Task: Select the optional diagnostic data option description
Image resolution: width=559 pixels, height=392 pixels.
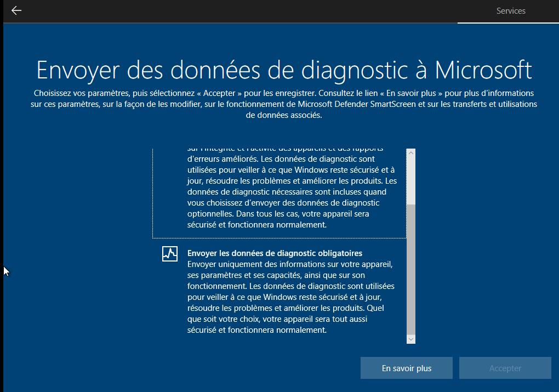Action: point(279,193)
